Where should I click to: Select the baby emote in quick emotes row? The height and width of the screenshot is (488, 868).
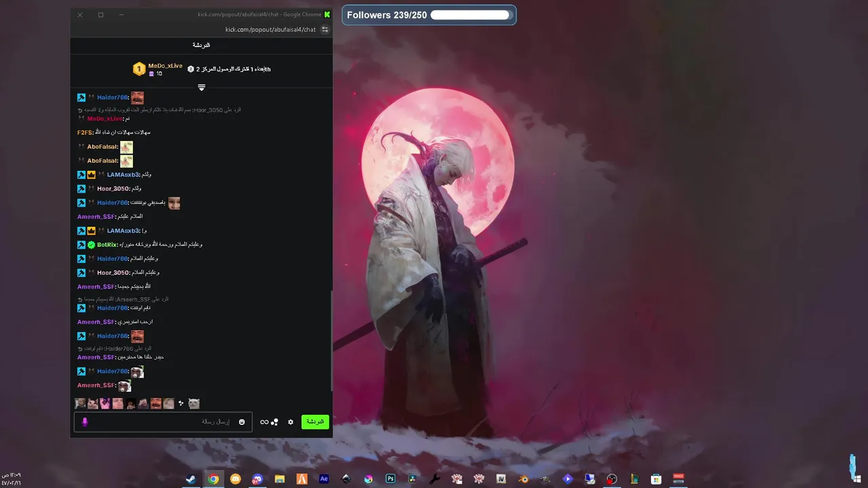coord(80,403)
